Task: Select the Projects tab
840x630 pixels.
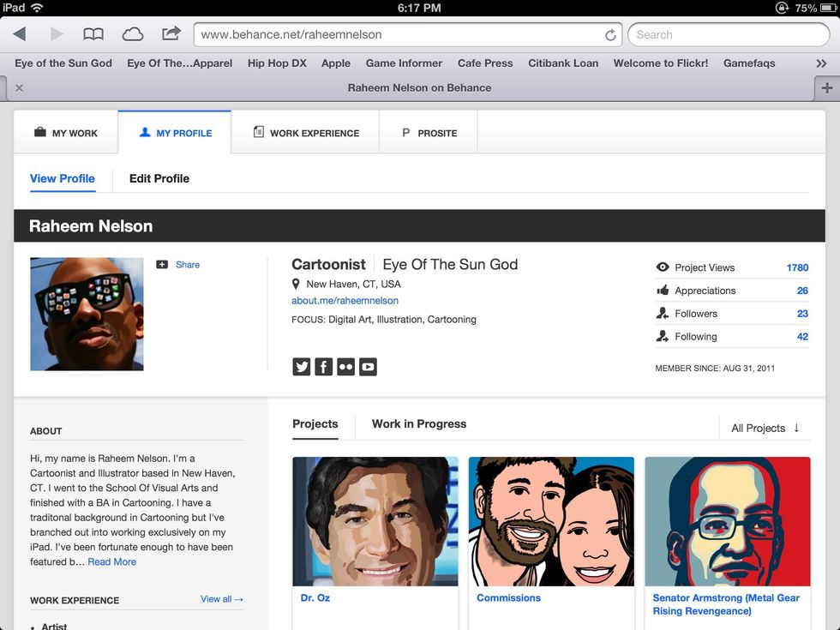Action: (315, 424)
